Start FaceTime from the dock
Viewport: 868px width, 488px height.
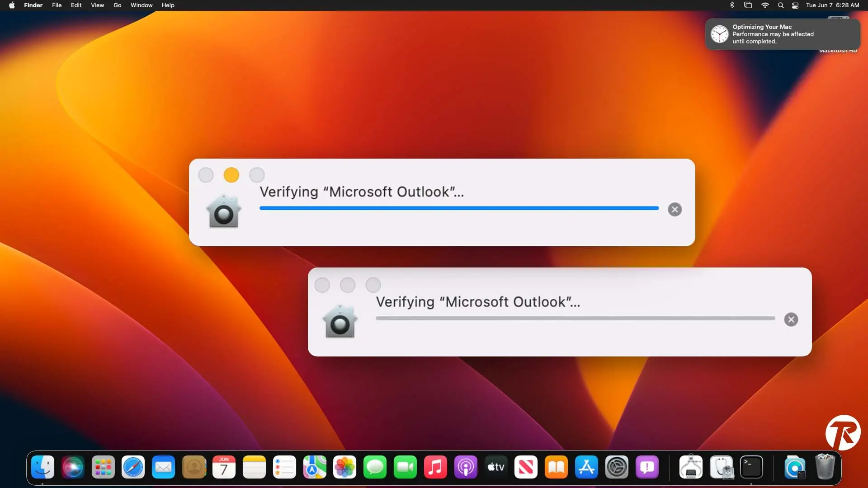(x=405, y=467)
